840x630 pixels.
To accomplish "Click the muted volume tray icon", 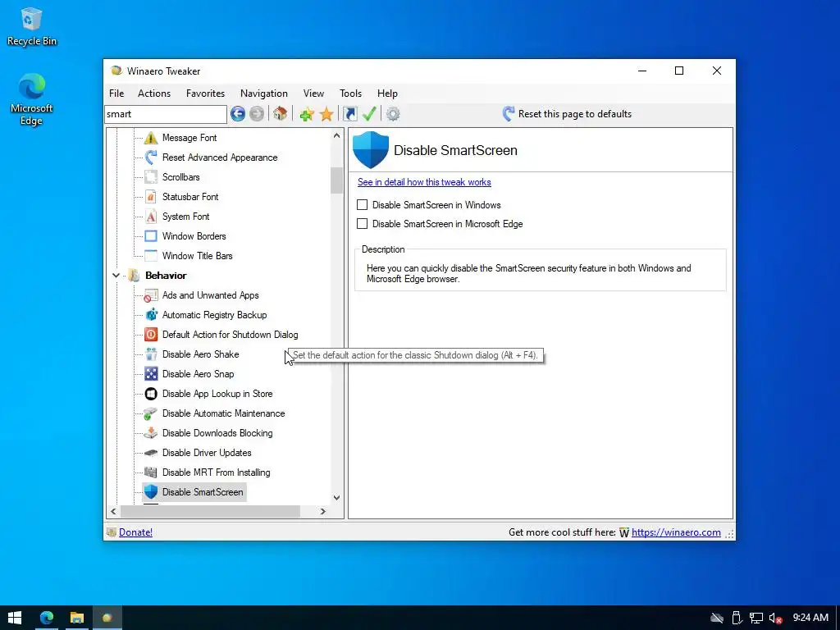I will pos(775,619).
